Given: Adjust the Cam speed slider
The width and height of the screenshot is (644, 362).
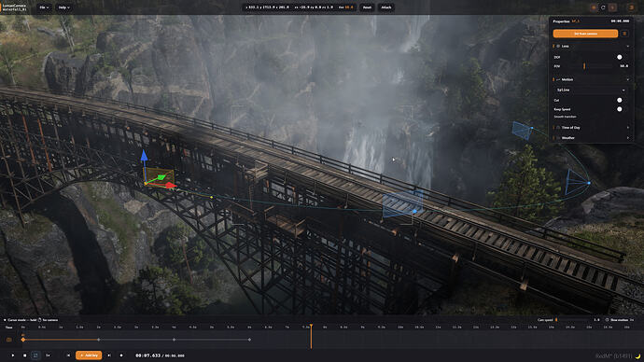Looking at the screenshot, I should 571,320.
